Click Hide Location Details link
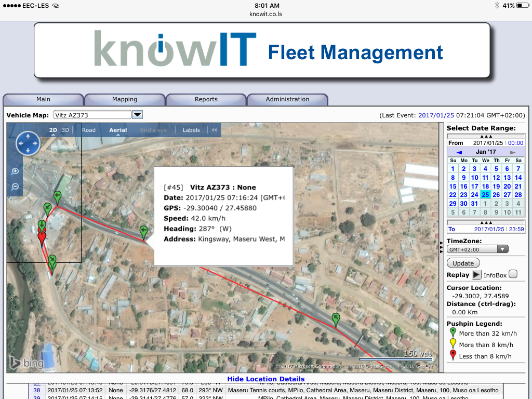The height and width of the screenshot is (399, 532). point(265,379)
